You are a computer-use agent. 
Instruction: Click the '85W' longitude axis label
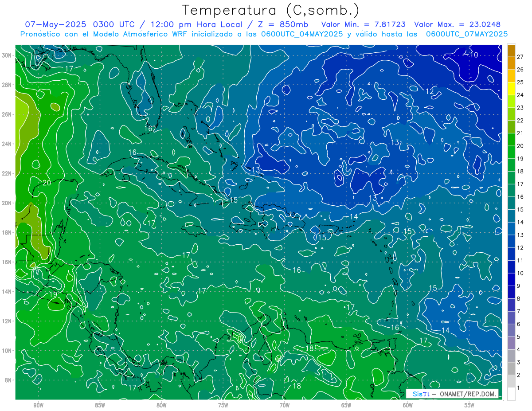coord(100,405)
